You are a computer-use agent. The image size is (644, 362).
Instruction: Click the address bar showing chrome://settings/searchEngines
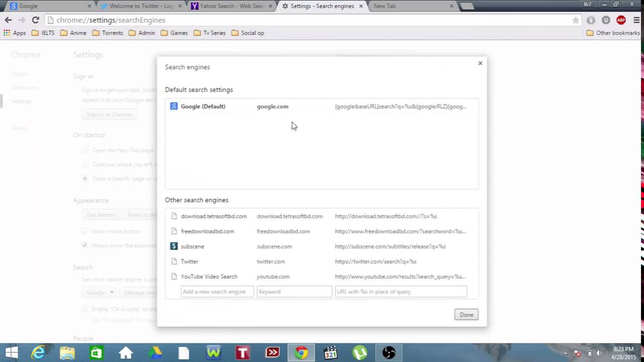pyautogui.click(x=312, y=20)
